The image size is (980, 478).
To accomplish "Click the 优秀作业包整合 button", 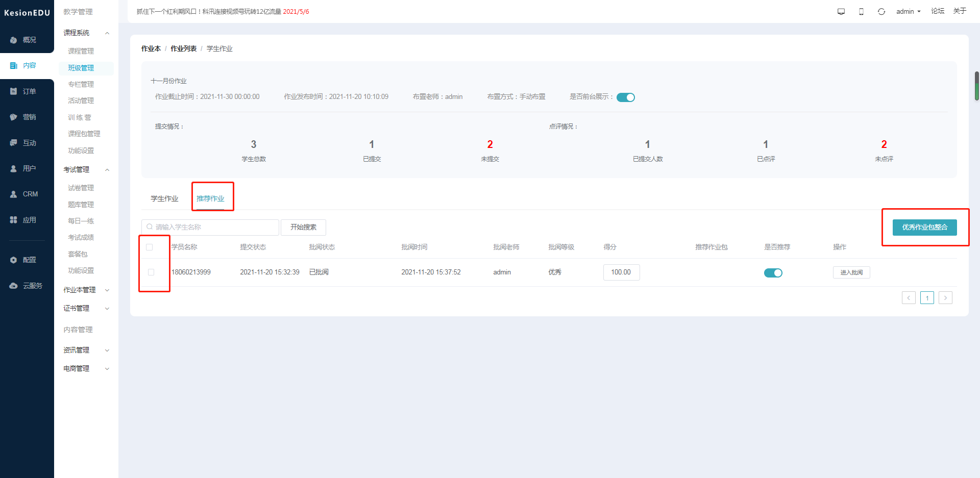I will point(924,228).
